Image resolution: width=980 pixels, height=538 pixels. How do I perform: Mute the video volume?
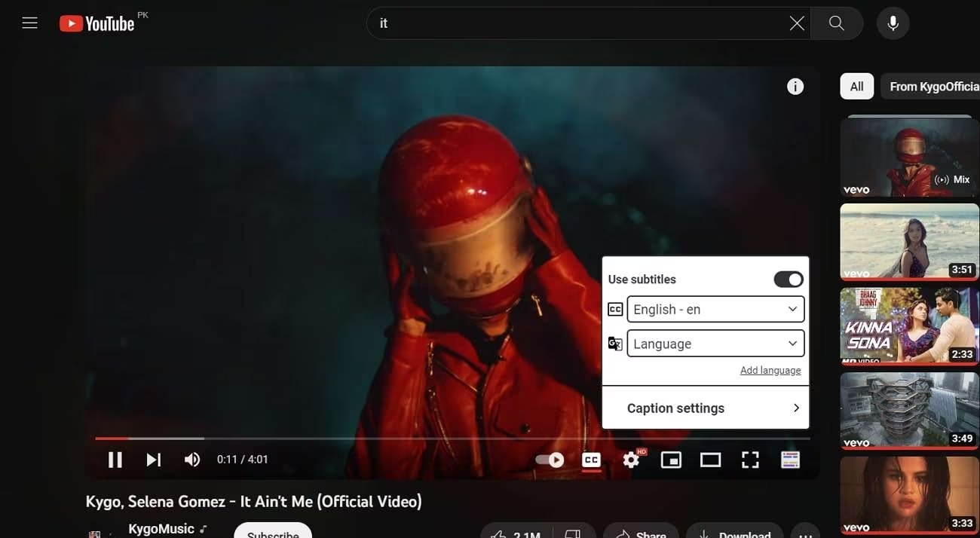192,460
